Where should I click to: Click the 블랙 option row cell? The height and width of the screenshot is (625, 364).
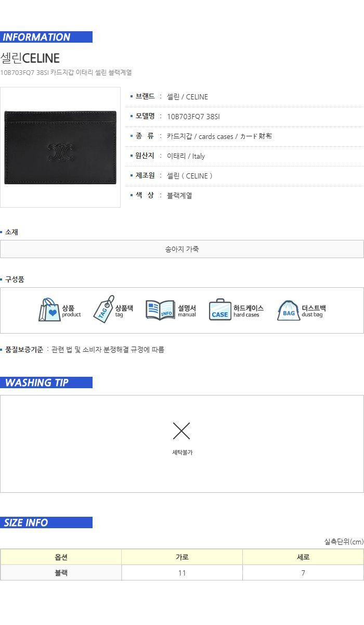tap(61, 572)
